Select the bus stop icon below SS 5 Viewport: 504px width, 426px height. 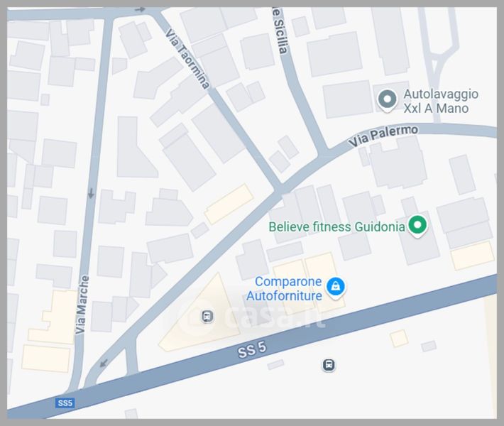pos(329,365)
